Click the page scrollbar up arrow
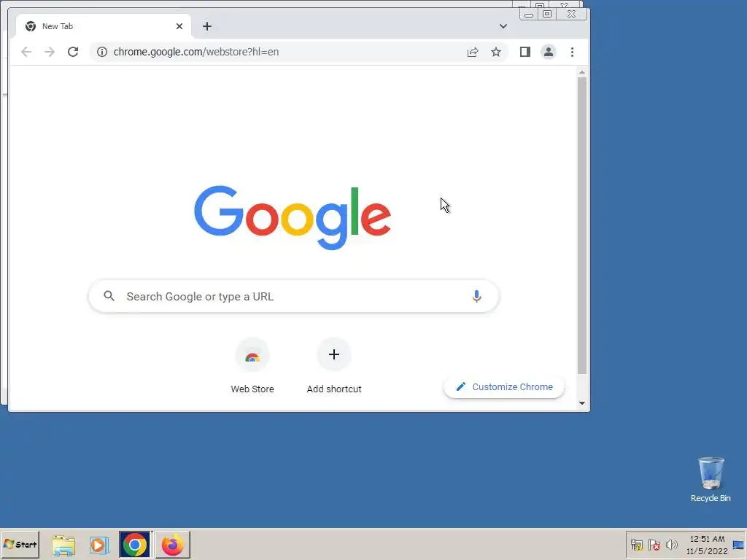The image size is (747, 560). point(581,72)
